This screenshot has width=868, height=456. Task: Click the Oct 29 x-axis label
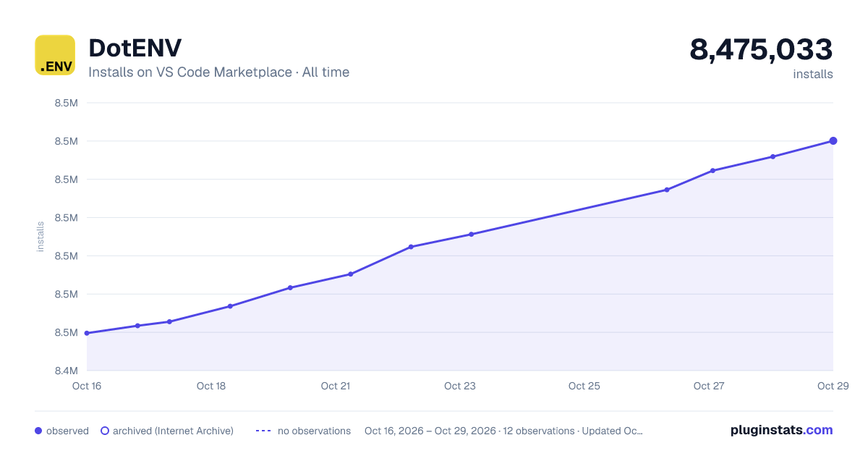coord(833,386)
